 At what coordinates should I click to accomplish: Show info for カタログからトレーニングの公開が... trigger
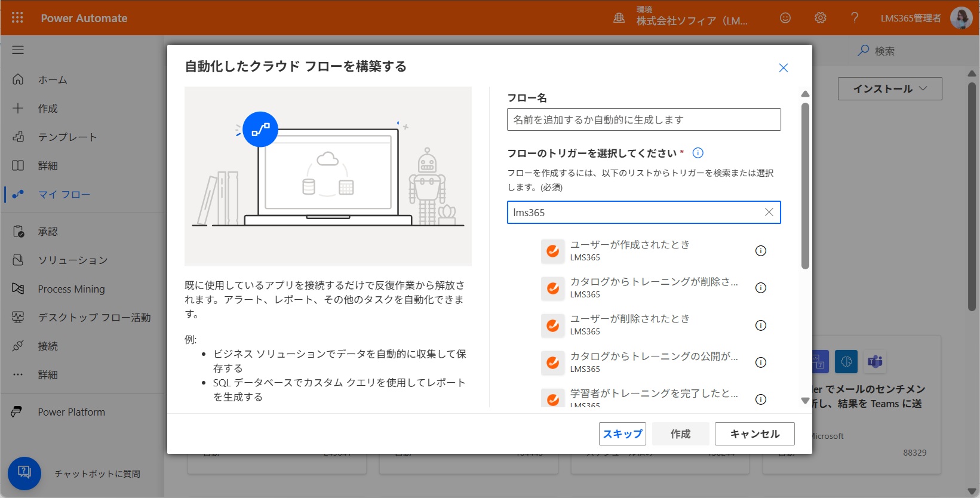pyautogui.click(x=761, y=362)
